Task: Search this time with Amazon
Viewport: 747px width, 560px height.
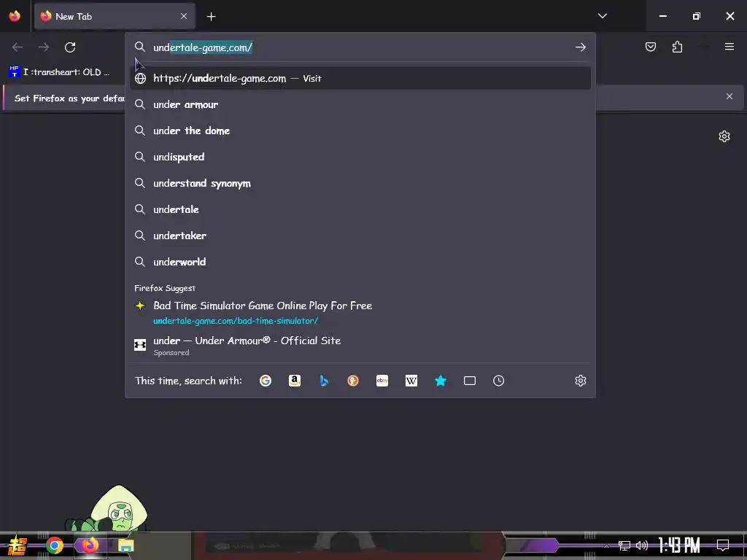Action: click(295, 381)
